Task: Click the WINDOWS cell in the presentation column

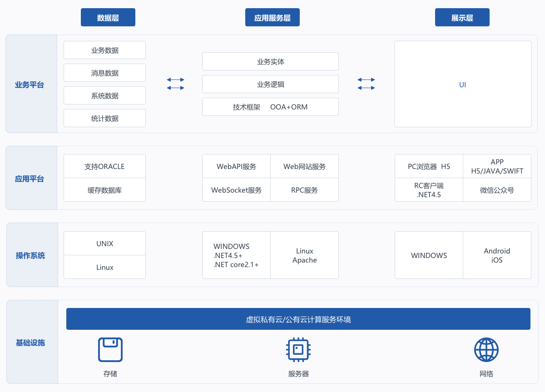Action: pyautogui.click(x=429, y=255)
